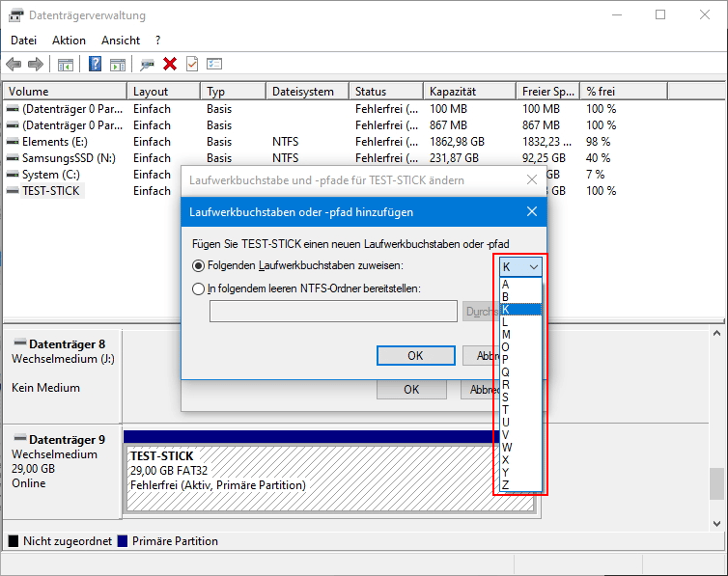This screenshot has height=576, width=728.
Task: Close the Laufwerkbuchstaben oder -pfad hinzufügen dialog
Action: coord(532,211)
